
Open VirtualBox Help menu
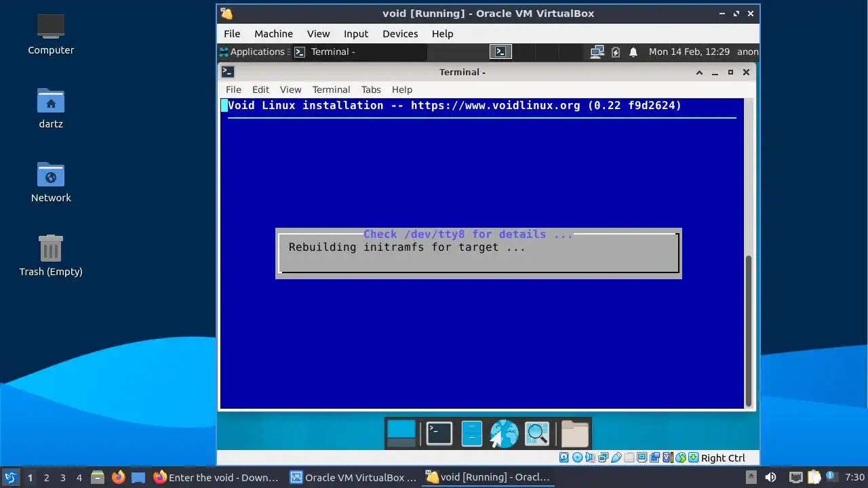pyautogui.click(x=442, y=33)
